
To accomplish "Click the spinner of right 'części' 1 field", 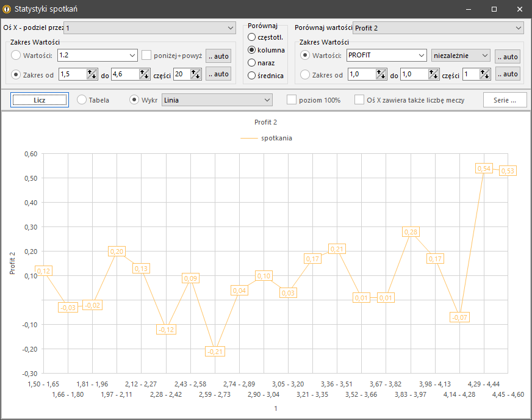I will [484, 74].
